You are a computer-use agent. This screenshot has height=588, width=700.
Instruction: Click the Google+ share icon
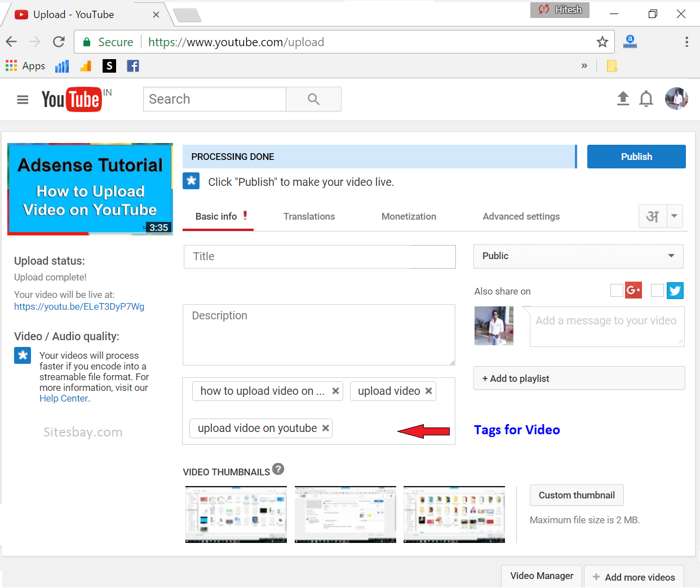click(633, 290)
